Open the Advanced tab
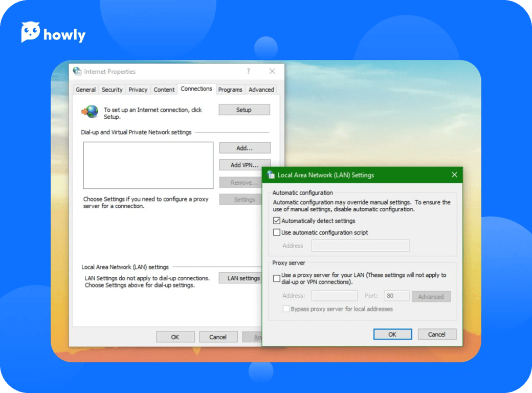Screen dimensions: 532x393 click(261, 90)
